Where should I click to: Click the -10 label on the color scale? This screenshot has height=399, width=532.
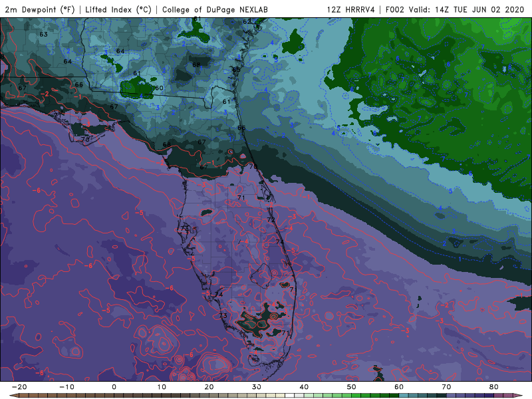coord(66,387)
